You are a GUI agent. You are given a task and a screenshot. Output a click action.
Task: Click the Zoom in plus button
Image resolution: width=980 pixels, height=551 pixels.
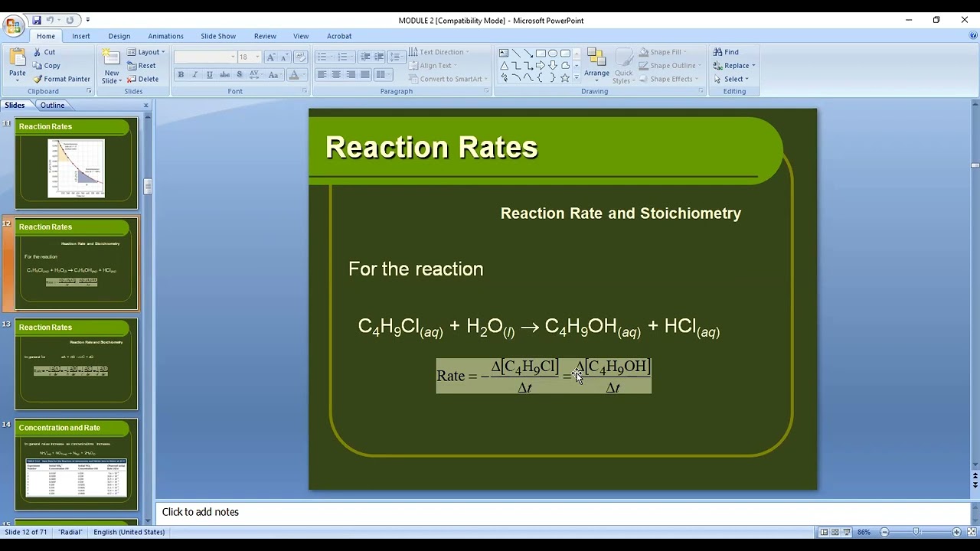956,532
